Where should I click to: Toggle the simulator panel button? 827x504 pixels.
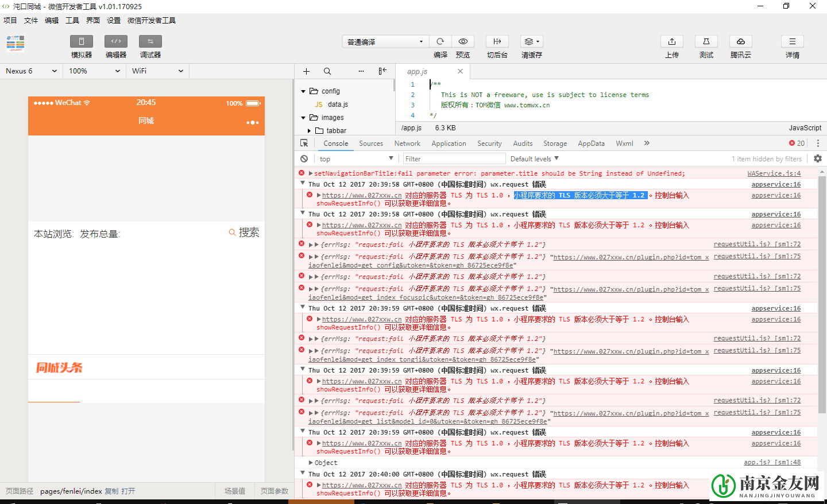click(82, 41)
